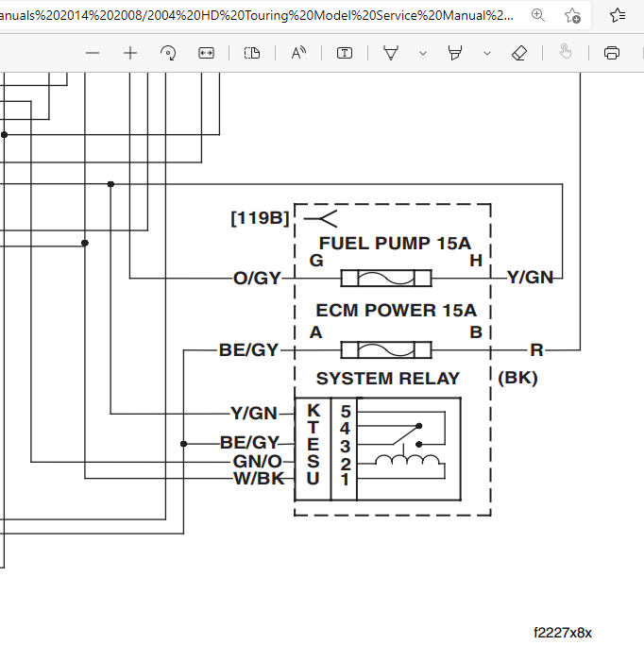
Task: Click the SYSTEM RELAY label in diagram
Action: [x=388, y=379]
